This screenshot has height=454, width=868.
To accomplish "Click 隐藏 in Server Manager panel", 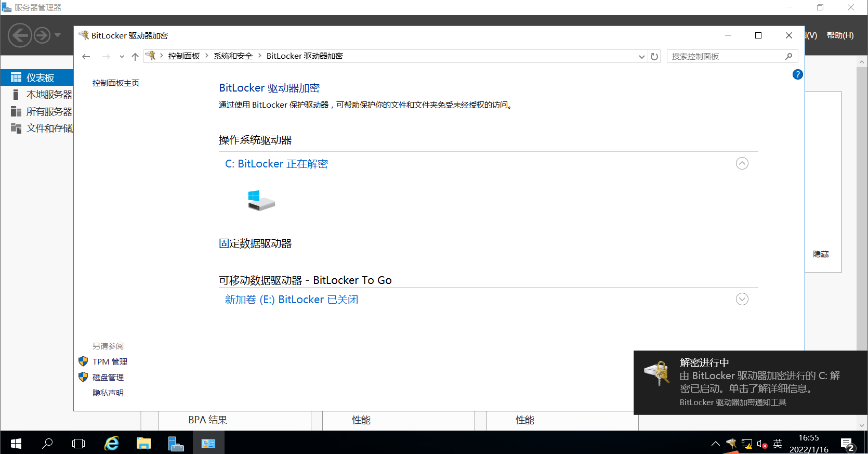I will tap(821, 254).
